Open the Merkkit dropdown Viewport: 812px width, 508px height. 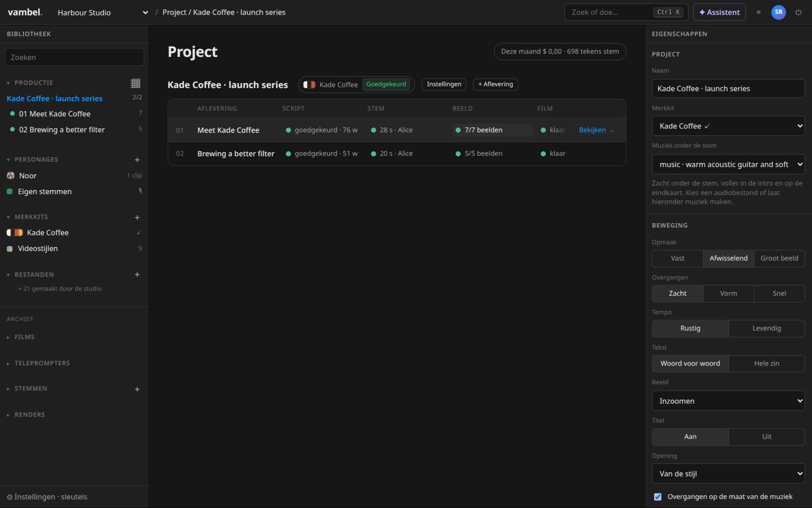point(728,126)
